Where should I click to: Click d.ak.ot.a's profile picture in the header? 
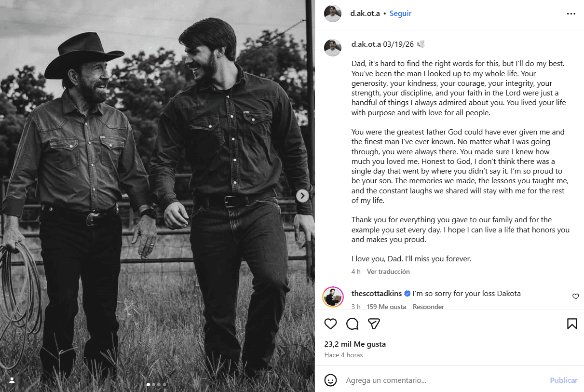coord(333,14)
